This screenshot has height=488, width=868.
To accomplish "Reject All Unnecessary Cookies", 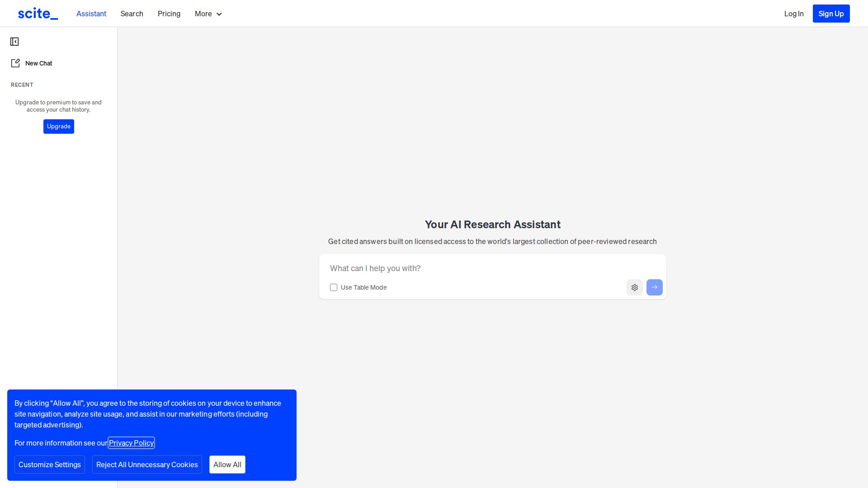I will click(x=147, y=465).
